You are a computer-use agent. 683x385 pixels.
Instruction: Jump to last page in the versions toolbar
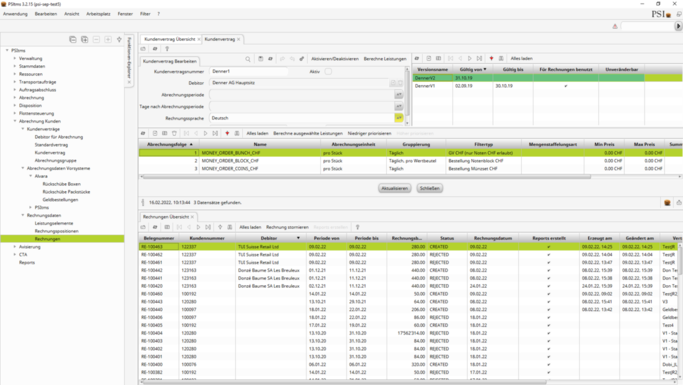pyautogui.click(x=480, y=58)
